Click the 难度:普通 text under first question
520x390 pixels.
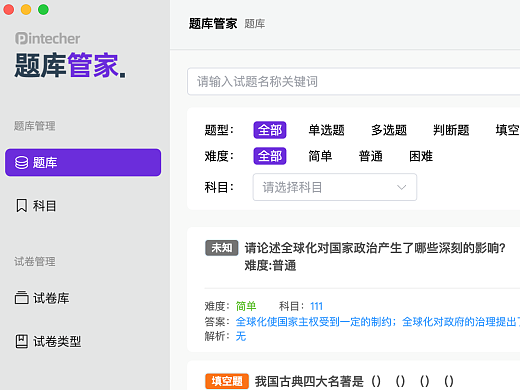tap(270, 266)
